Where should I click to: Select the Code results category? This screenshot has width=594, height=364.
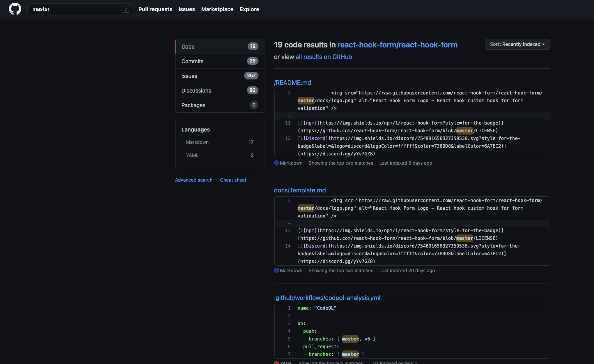pyautogui.click(x=220, y=46)
